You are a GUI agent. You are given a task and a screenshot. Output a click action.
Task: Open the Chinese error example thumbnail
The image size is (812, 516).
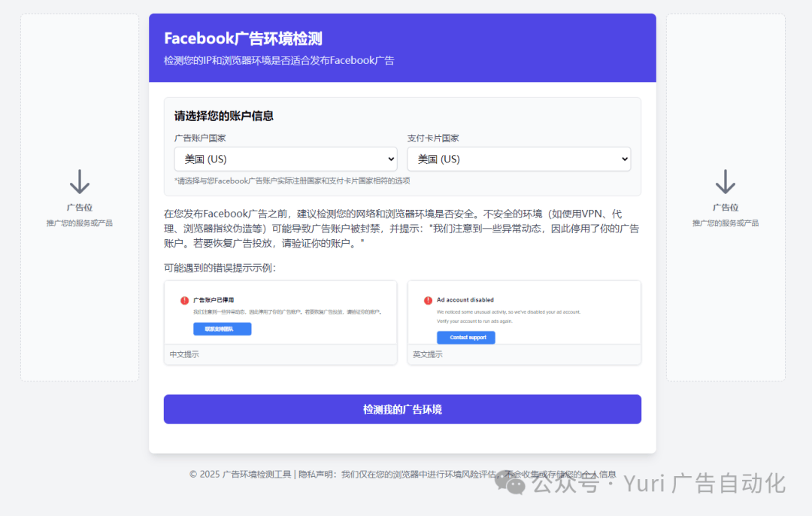coord(280,312)
